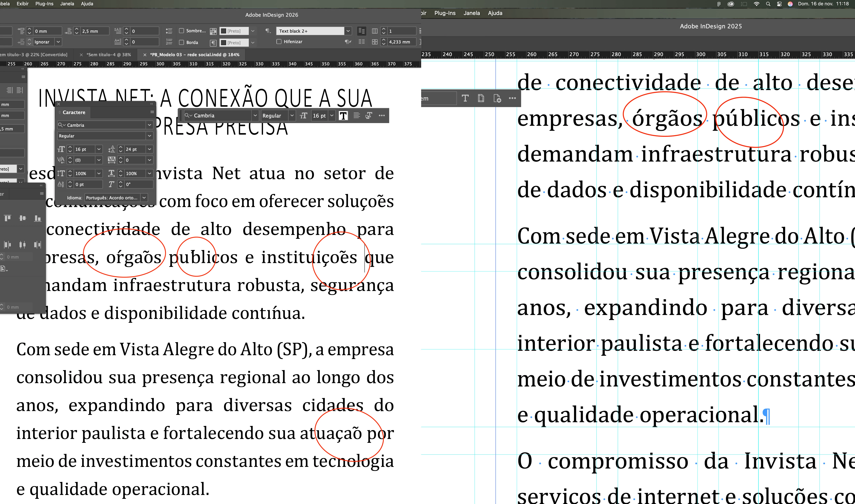Expand the Text black 2+ style dropdown

click(348, 31)
